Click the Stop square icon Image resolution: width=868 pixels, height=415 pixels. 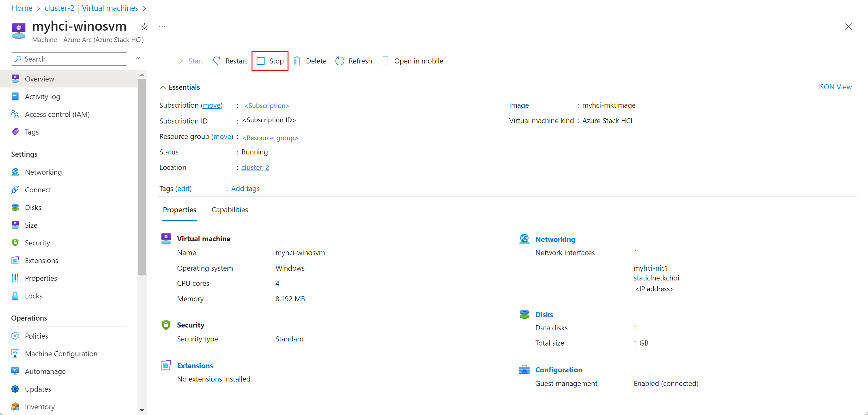pyautogui.click(x=260, y=61)
